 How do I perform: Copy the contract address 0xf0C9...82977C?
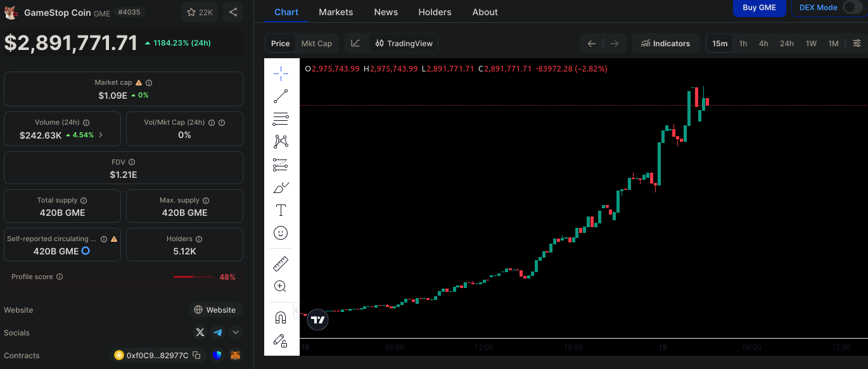[x=196, y=355]
